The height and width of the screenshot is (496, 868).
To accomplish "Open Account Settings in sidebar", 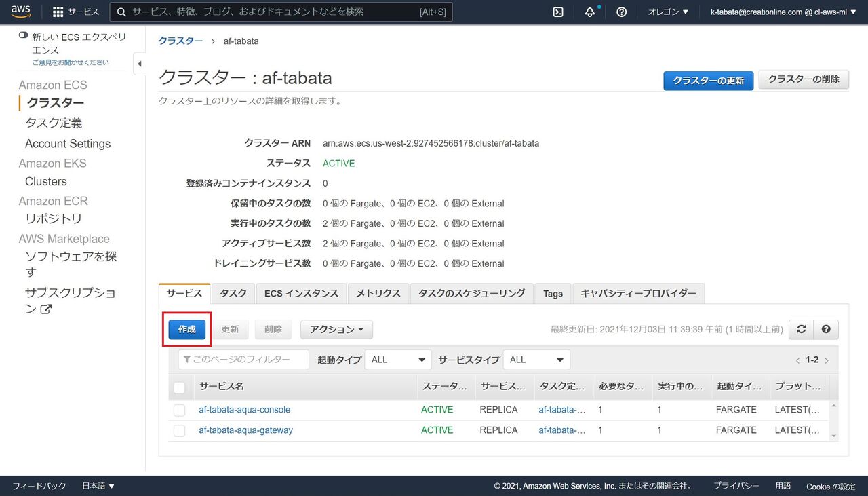I will [68, 144].
